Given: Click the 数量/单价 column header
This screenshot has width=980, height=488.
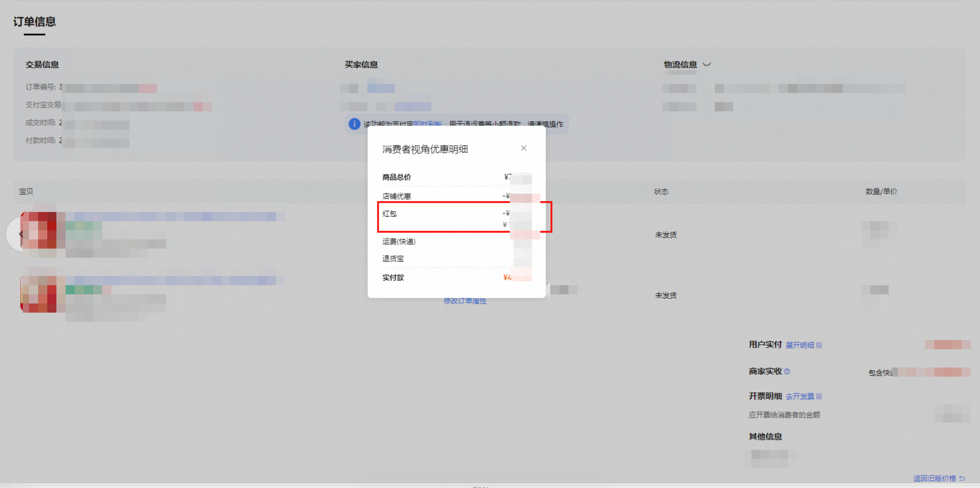Looking at the screenshot, I should point(881,191).
